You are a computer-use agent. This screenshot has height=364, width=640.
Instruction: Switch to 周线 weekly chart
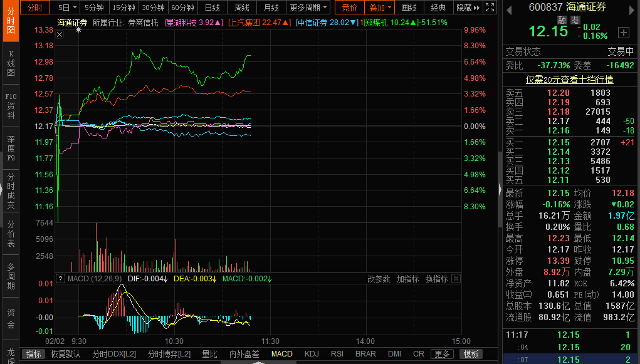click(241, 8)
